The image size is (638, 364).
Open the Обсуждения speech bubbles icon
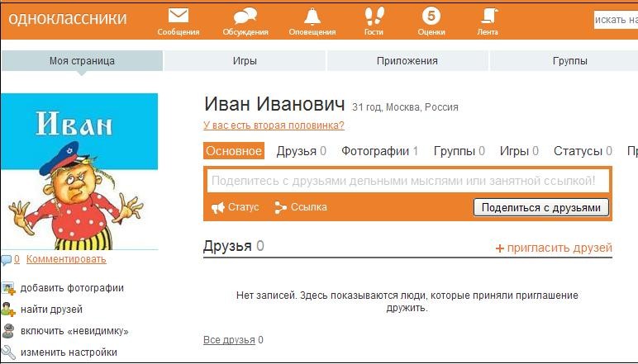tap(245, 17)
